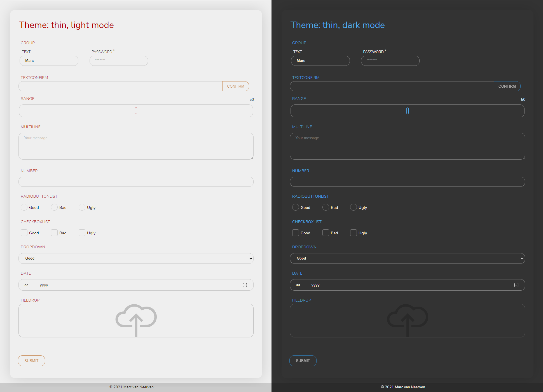This screenshot has height=392, width=543.
Task: Open the light mode Dropdown showing Good
Action: (x=136, y=258)
